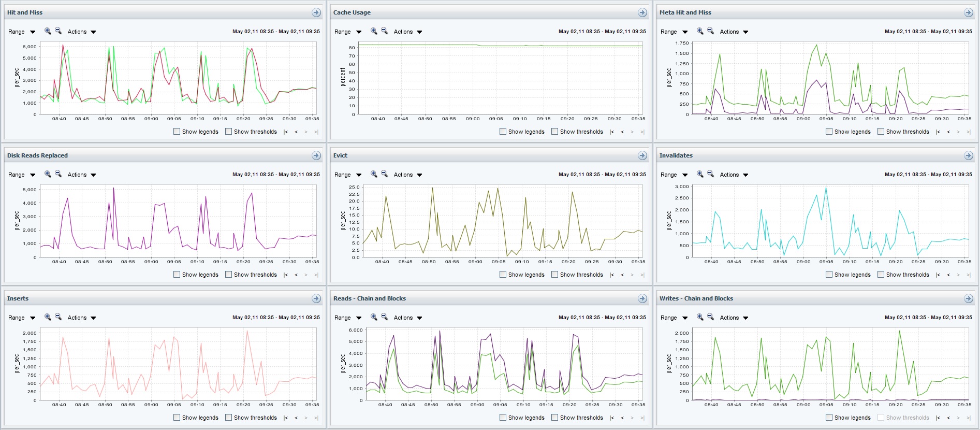
Task: Tick Show legends in Writes - Chain and Blocks
Action: coord(829,418)
